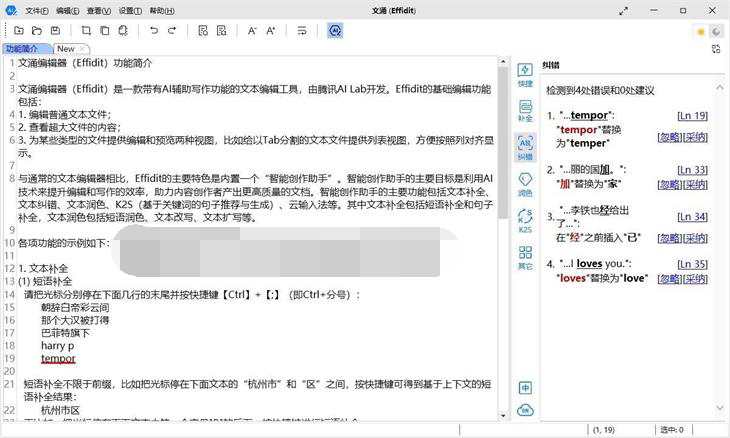Accept the 加 to 家 correction
Screen dimensions: 730x438
[695, 184]
